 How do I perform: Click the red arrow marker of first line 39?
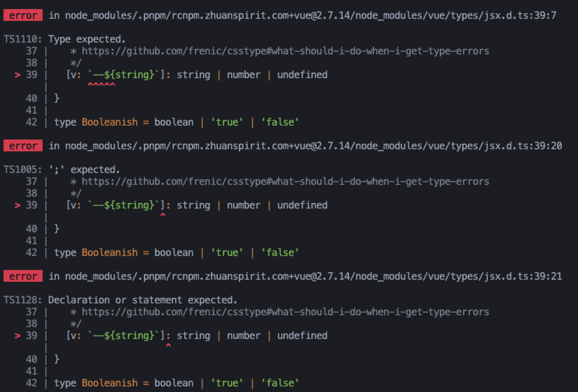point(17,75)
